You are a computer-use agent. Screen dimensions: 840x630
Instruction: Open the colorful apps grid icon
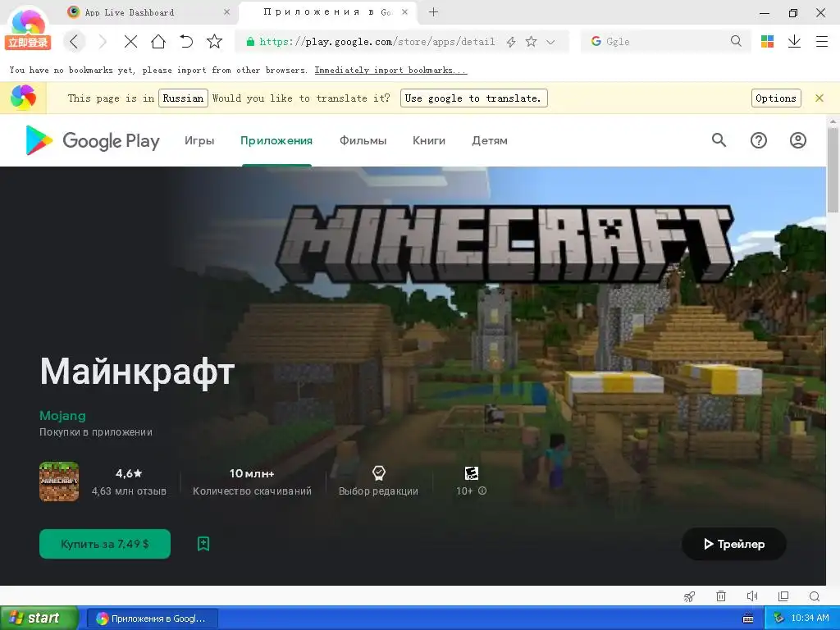click(x=767, y=41)
